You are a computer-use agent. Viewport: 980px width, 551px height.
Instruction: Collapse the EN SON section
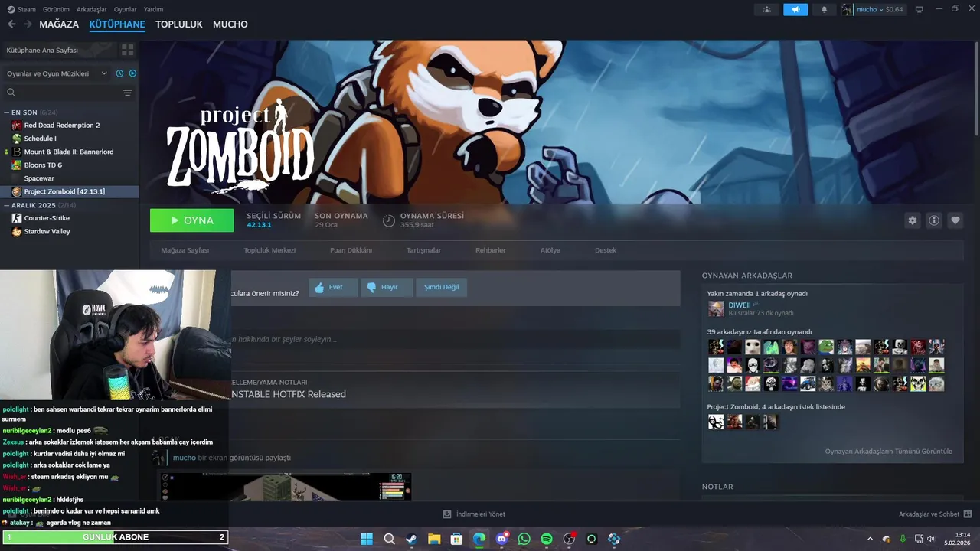[x=7, y=112]
